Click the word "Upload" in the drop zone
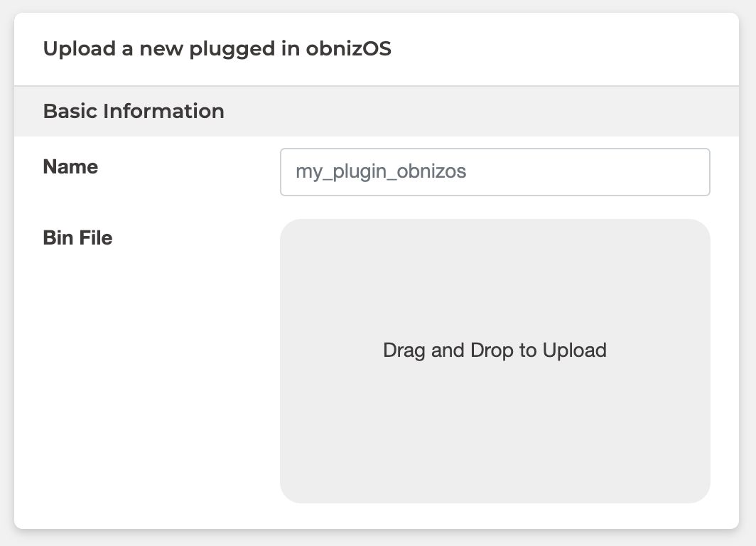This screenshot has height=546, width=756. (574, 350)
